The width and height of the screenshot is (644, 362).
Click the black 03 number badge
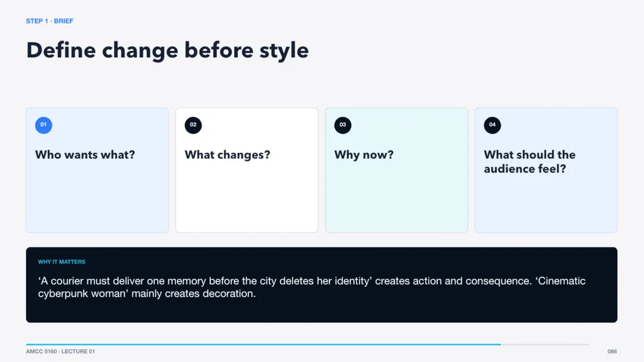click(343, 125)
